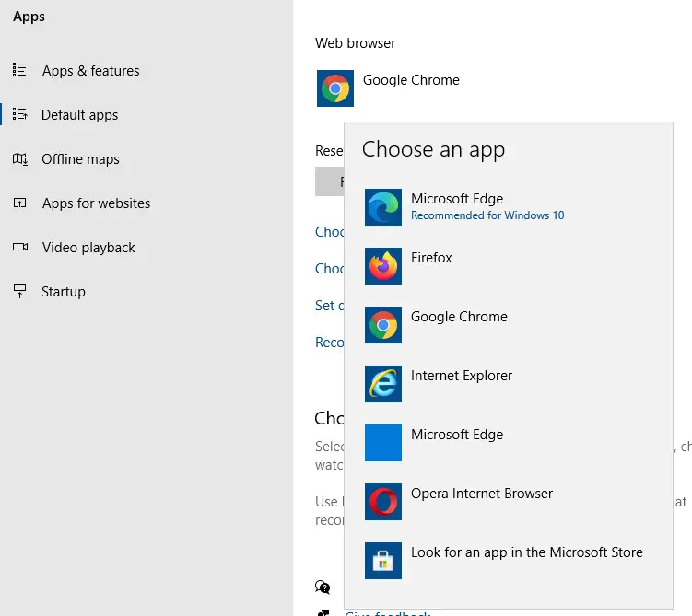Screen dimensions: 692x616
Task: Choose Opera Internet Browser option
Action: pyautogui.click(x=509, y=502)
